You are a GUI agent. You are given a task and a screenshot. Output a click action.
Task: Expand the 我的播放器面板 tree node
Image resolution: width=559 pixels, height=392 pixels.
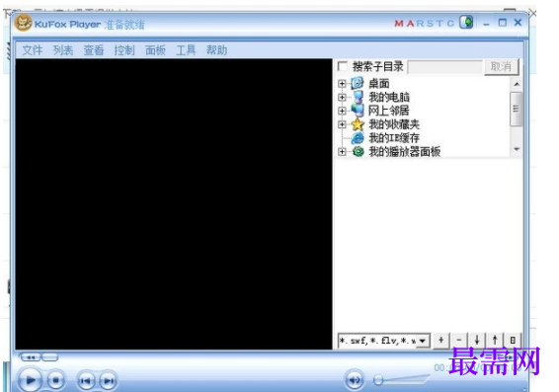pos(342,152)
